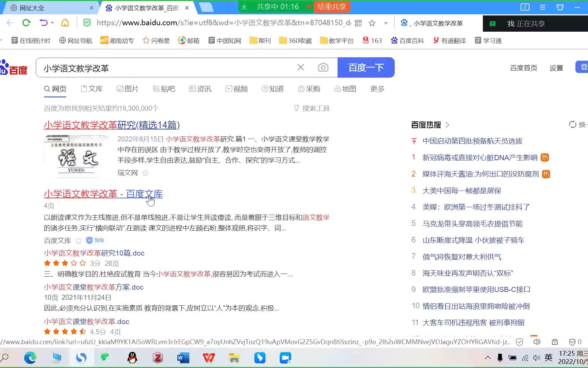Open hot topic 大美中国每一帧都是屏保

point(462,191)
